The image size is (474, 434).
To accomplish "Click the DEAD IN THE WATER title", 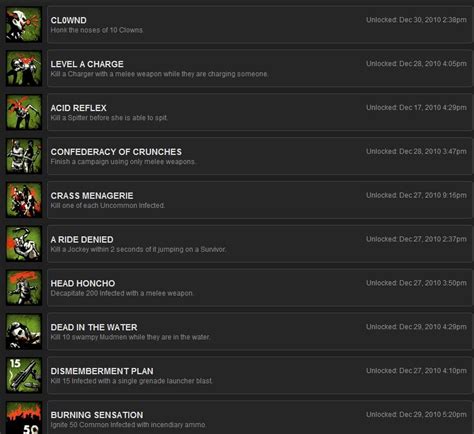I will click(94, 327).
